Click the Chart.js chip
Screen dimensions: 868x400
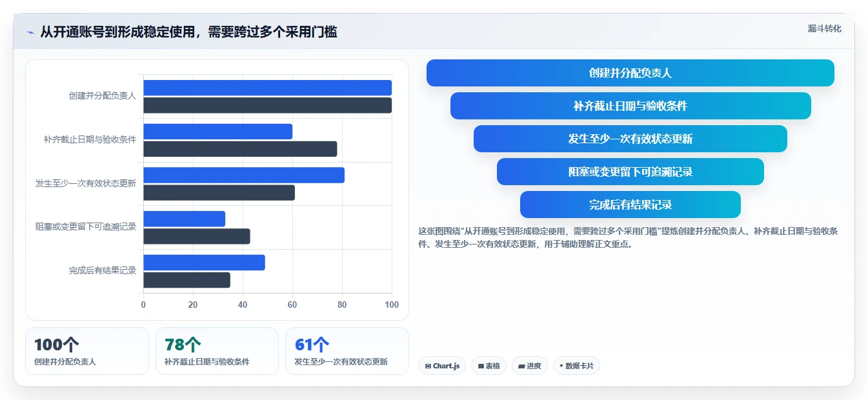point(442,366)
